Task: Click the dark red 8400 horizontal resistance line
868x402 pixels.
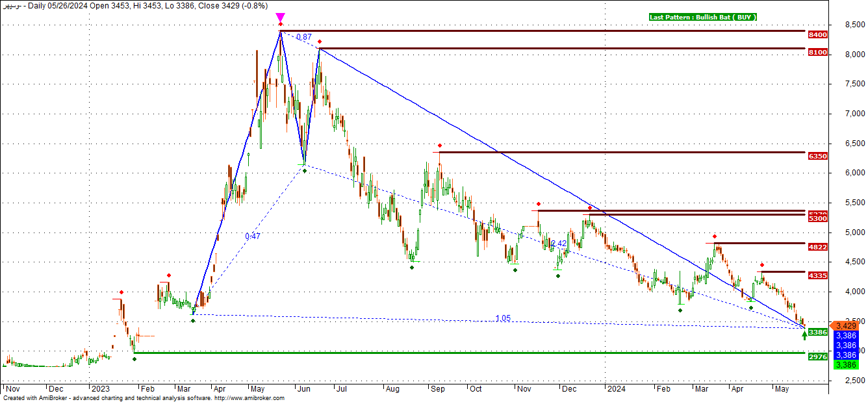Action: click(x=542, y=31)
